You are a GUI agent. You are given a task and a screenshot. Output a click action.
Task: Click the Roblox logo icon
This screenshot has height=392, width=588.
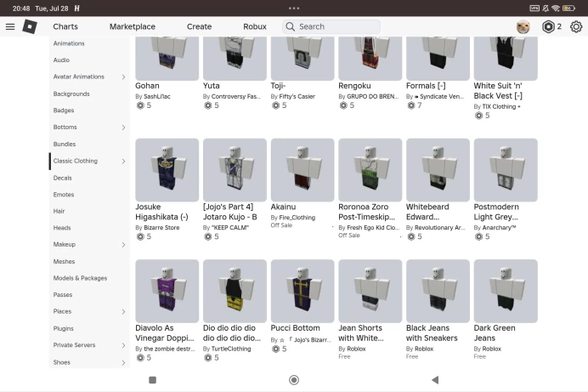[30, 26]
